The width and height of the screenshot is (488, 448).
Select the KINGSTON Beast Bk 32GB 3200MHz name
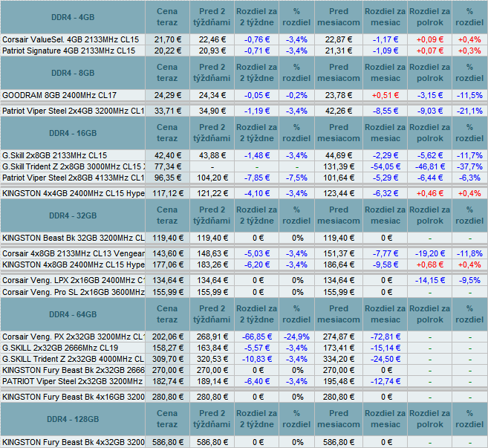pos(73,238)
